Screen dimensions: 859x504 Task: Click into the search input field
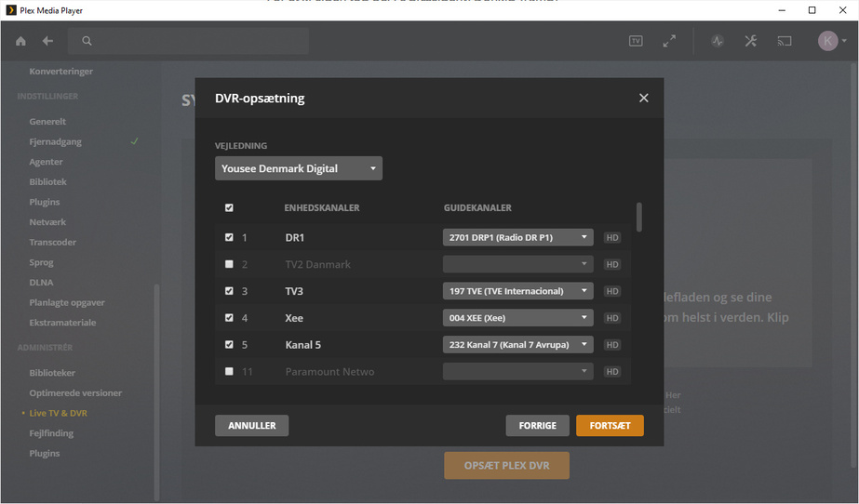coord(188,41)
